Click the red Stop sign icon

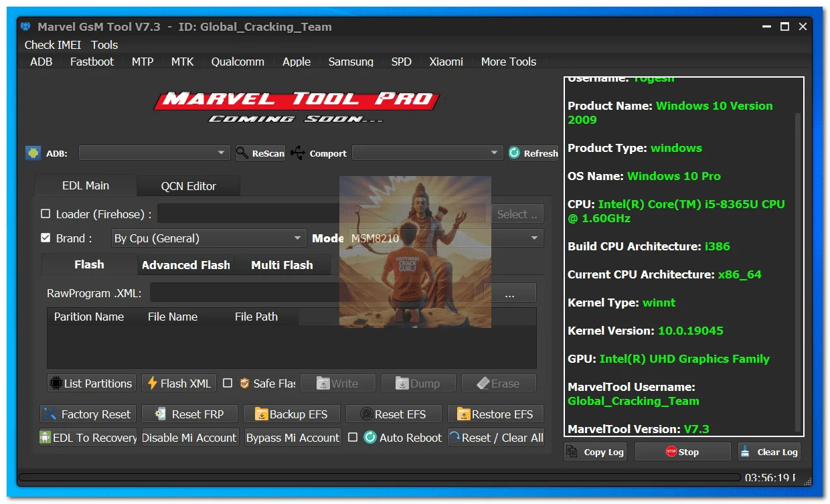[x=671, y=452]
